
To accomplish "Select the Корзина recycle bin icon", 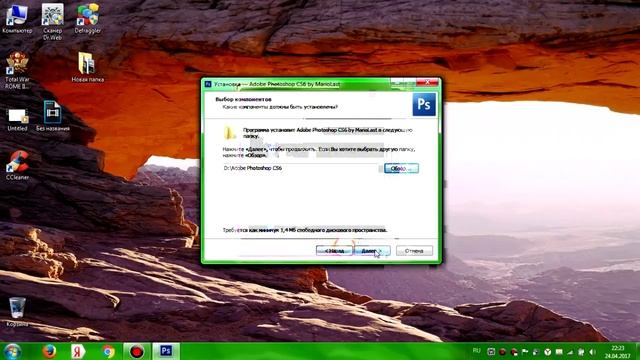I will 17,312.
